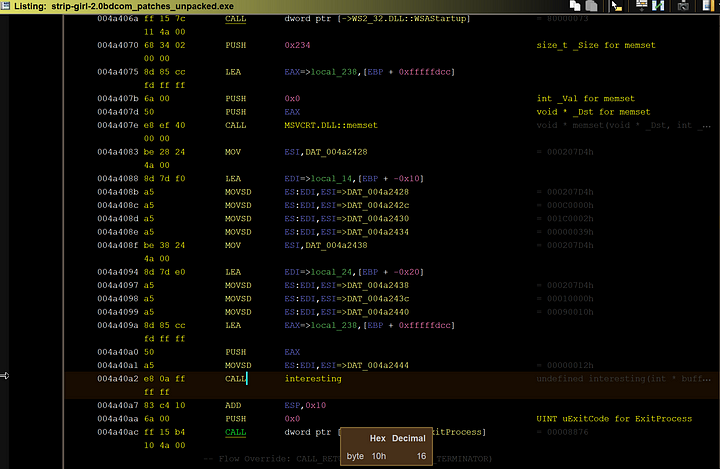Image resolution: width=720 pixels, height=469 pixels.
Task: Click the grayed Paste icon in Listing toolbar
Action: tap(591, 6)
